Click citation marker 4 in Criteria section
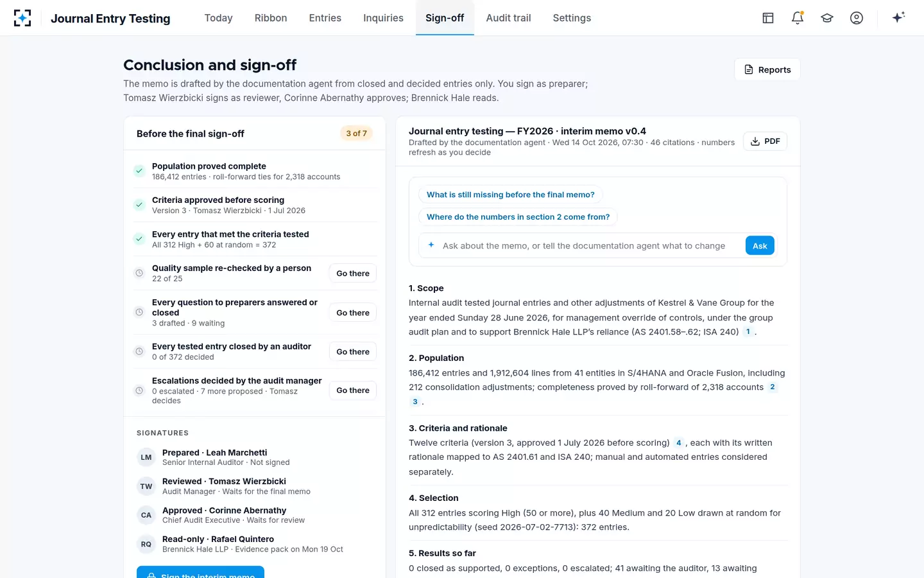 (x=679, y=442)
